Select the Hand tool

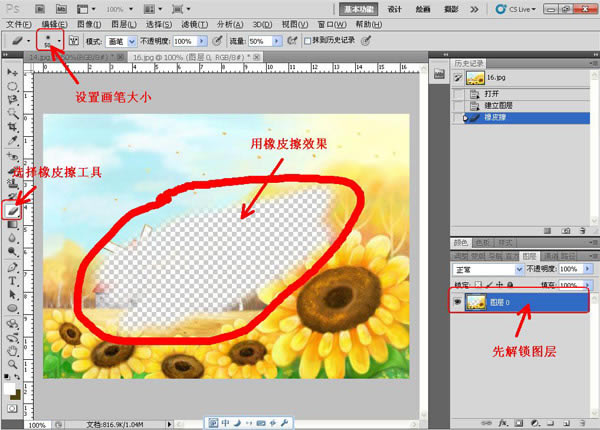coord(12,350)
